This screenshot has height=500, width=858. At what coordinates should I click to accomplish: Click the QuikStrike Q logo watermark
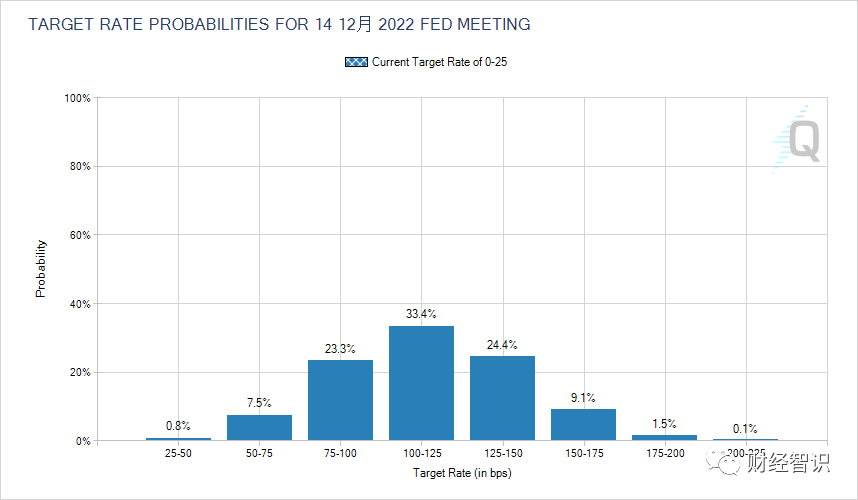click(x=802, y=139)
